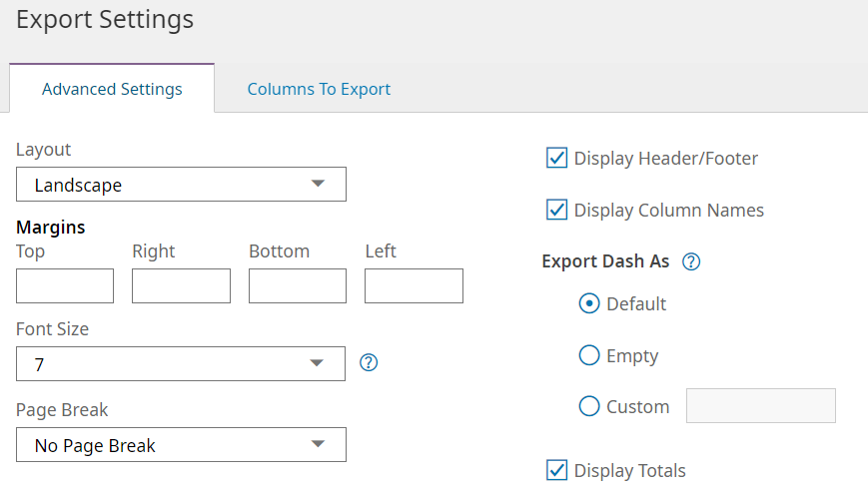Click the Left margin input field

point(414,285)
